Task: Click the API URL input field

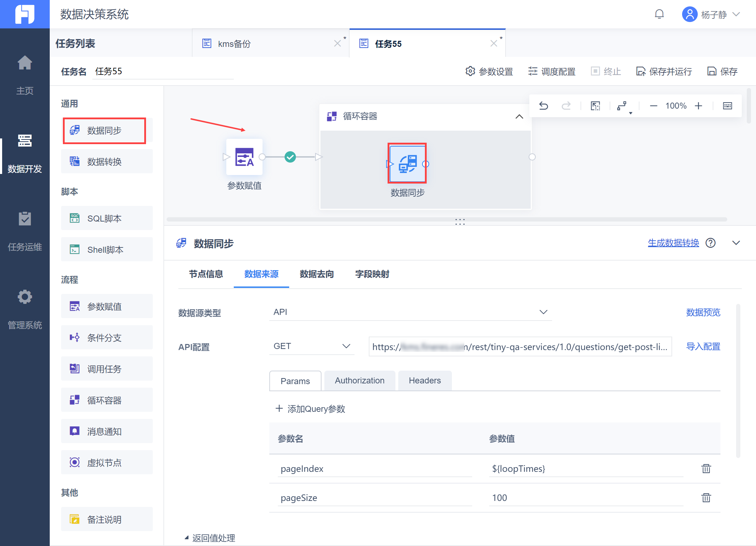Action: tap(520, 347)
